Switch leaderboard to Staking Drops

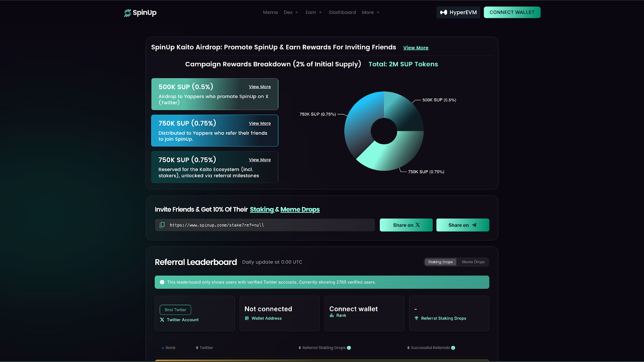click(440, 262)
